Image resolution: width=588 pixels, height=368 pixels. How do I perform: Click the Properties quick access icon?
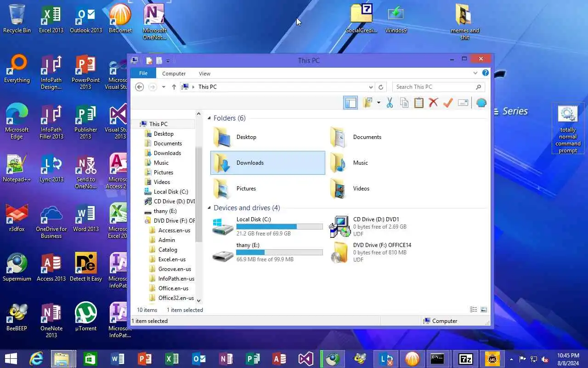point(149,60)
